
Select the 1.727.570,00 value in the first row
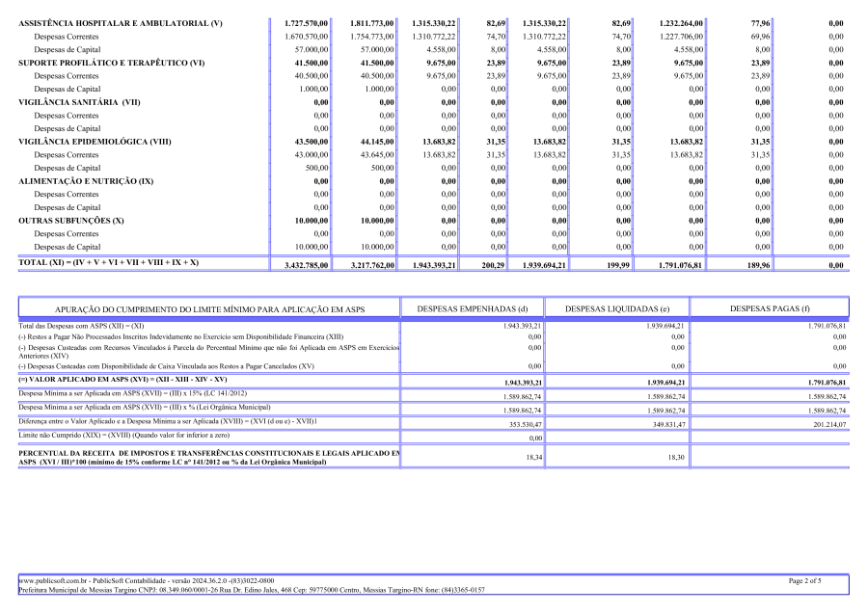coord(307,22)
